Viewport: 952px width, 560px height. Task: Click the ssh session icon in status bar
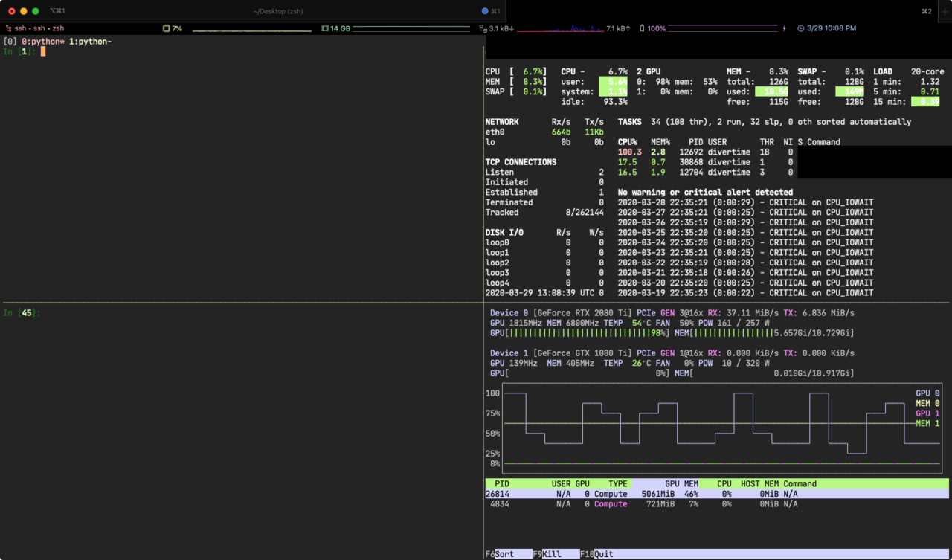click(8, 28)
